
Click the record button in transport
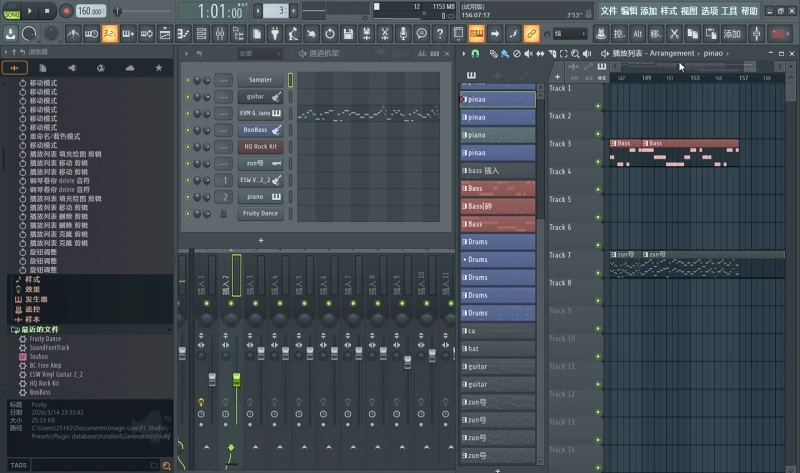[x=66, y=11]
